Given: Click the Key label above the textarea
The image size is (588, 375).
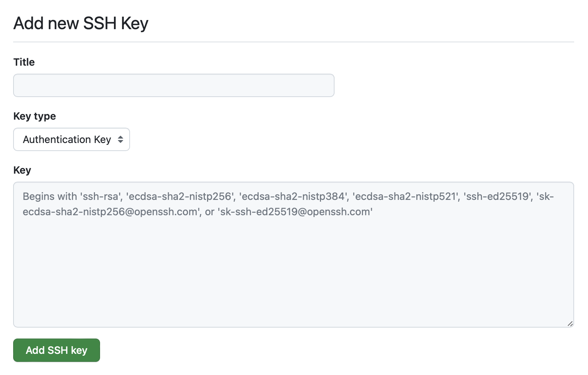Looking at the screenshot, I should (22, 170).
